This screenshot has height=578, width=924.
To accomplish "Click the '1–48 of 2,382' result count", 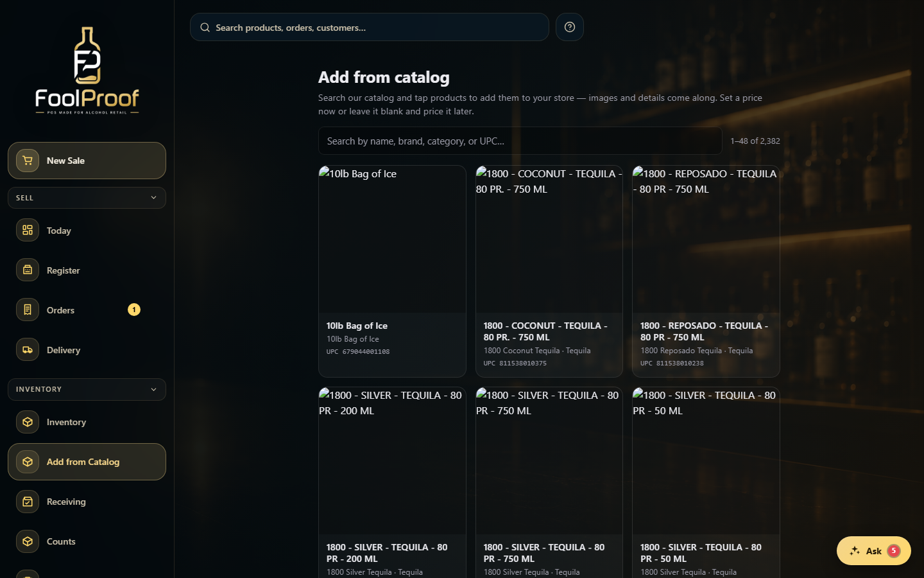I will coord(755,141).
